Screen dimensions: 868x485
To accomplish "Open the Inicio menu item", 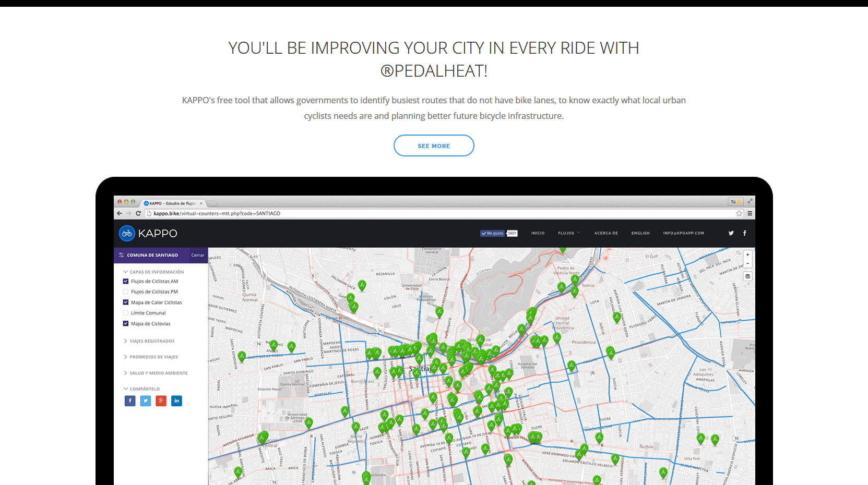I will click(x=538, y=233).
